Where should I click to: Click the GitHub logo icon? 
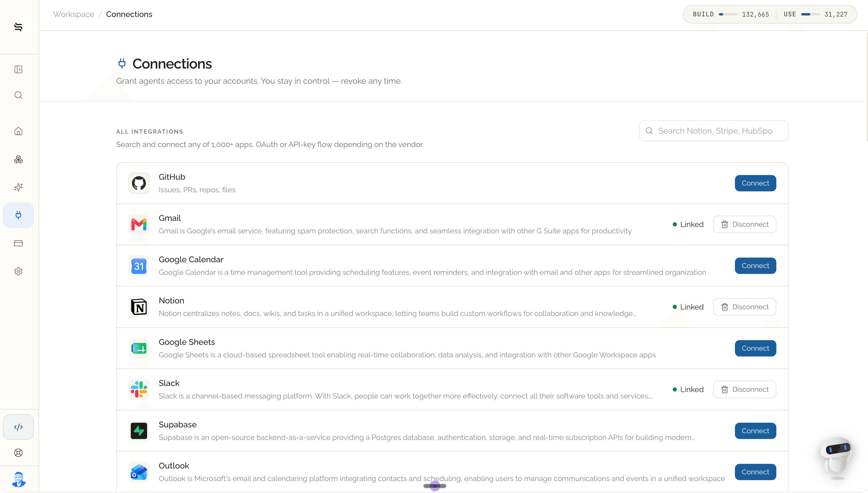139,183
